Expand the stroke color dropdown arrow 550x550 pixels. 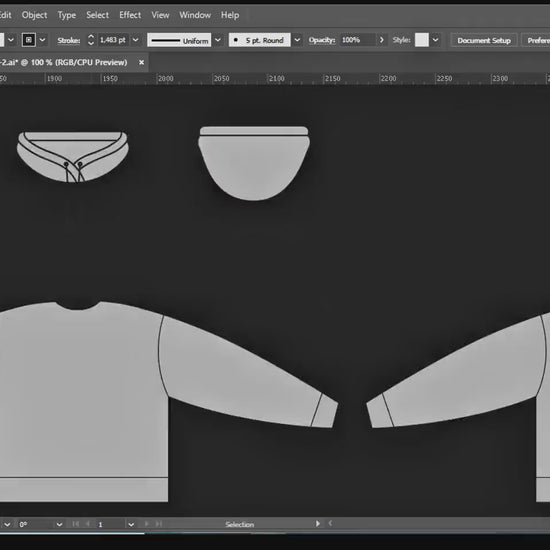tap(42, 40)
